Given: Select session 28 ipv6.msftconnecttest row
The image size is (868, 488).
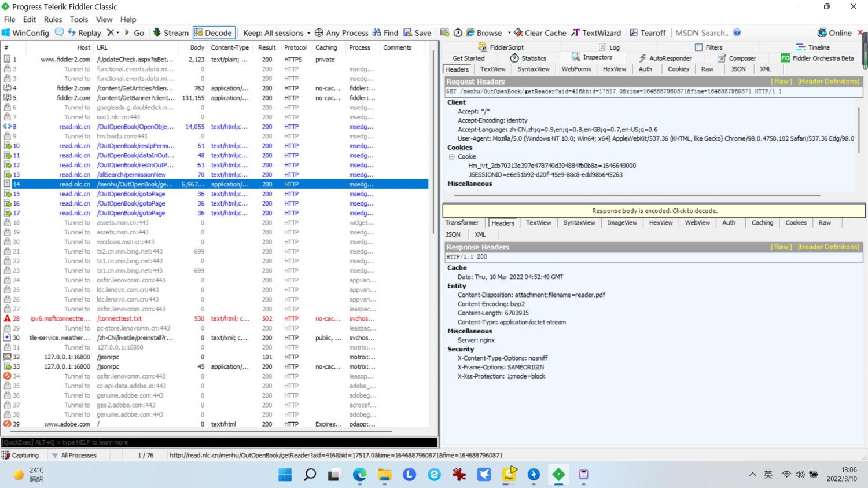Looking at the screenshot, I should coord(215,318).
